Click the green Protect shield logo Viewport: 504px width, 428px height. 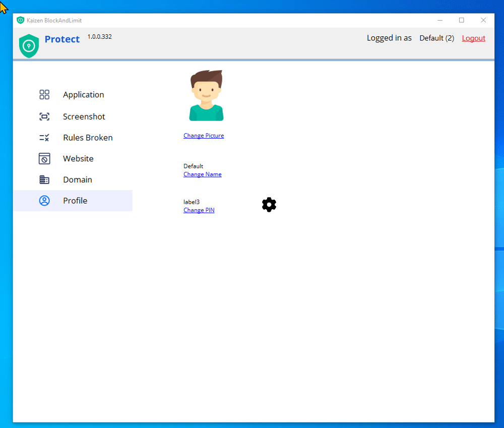(29, 45)
